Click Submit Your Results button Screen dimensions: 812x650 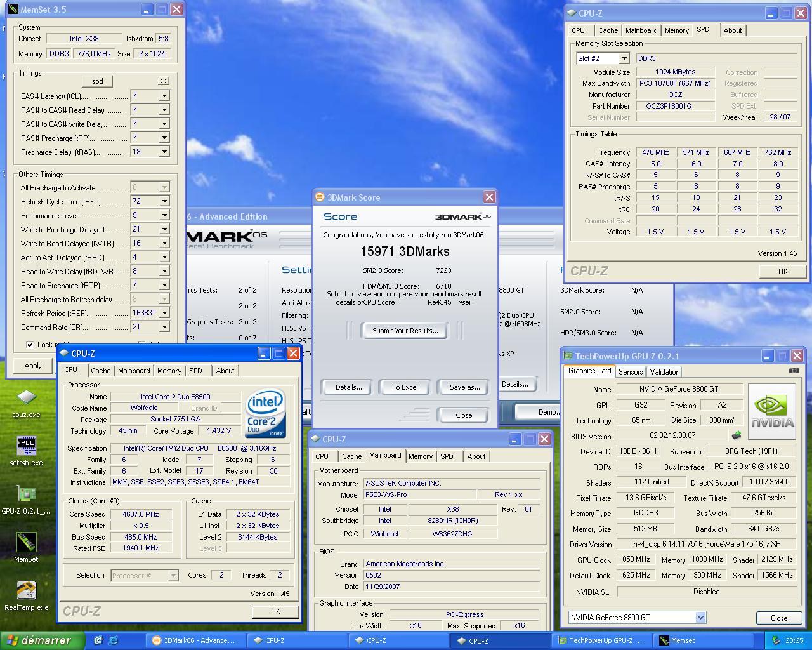(x=405, y=331)
